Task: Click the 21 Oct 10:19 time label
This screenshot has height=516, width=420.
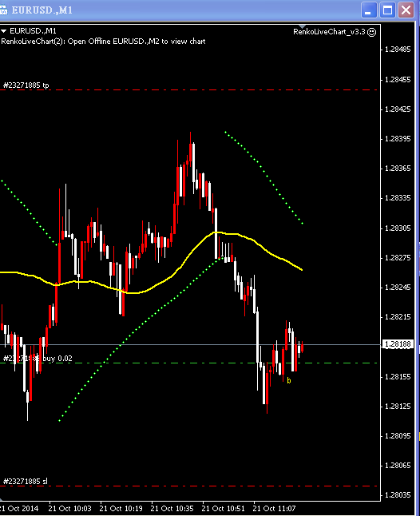Action: point(121,509)
